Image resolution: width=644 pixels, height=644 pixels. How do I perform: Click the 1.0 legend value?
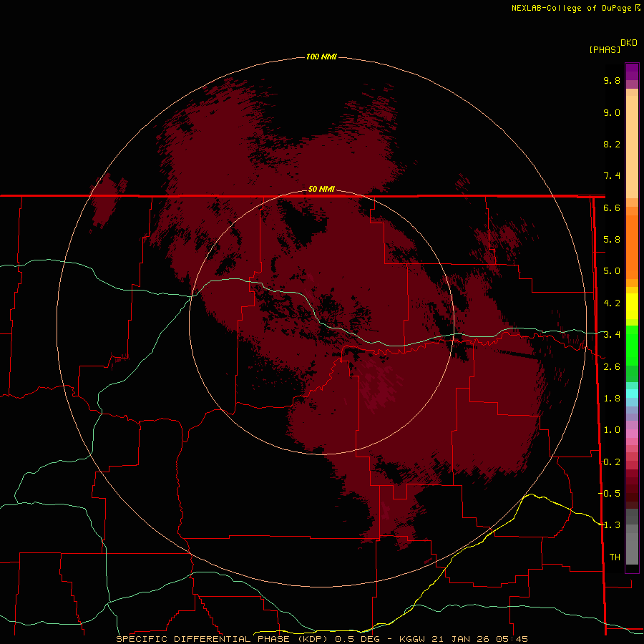[x=612, y=430]
